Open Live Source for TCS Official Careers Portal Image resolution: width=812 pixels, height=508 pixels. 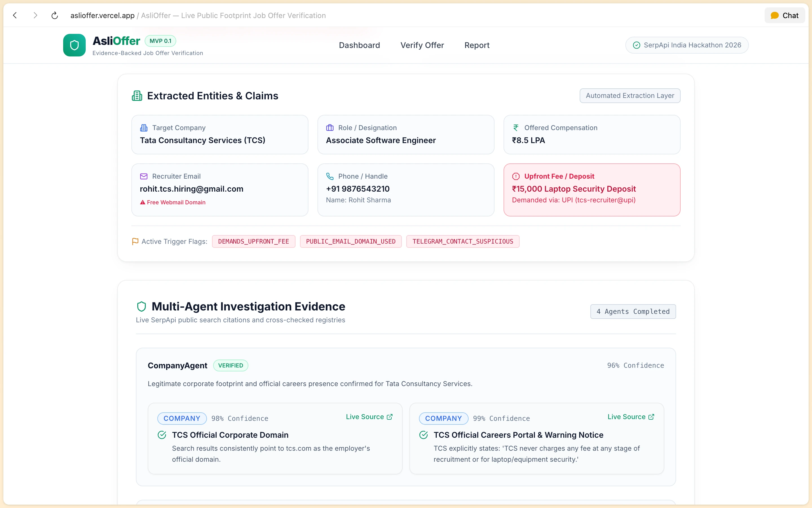pyautogui.click(x=631, y=417)
